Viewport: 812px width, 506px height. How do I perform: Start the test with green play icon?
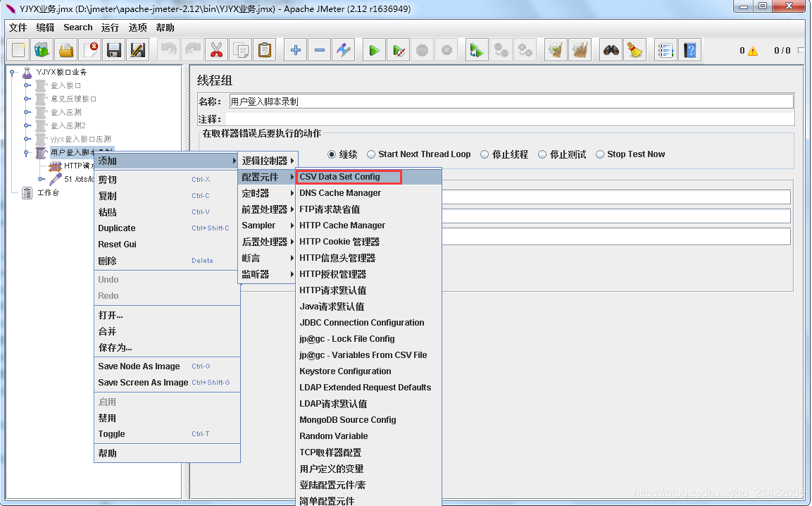click(375, 50)
